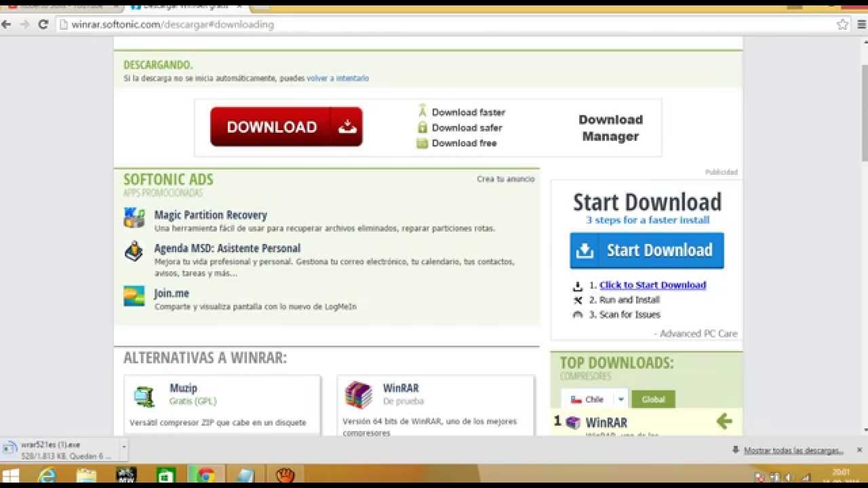Select the Global tab in Top Downloads
The image size is (868, 488).
pyautogui.click(x=653, y=399)
